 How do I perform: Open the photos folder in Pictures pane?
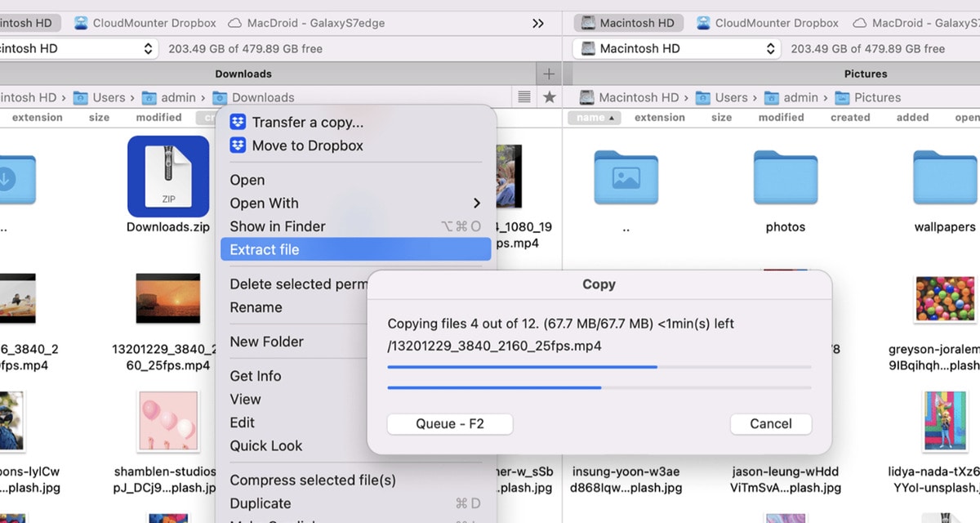click(786, 178)
